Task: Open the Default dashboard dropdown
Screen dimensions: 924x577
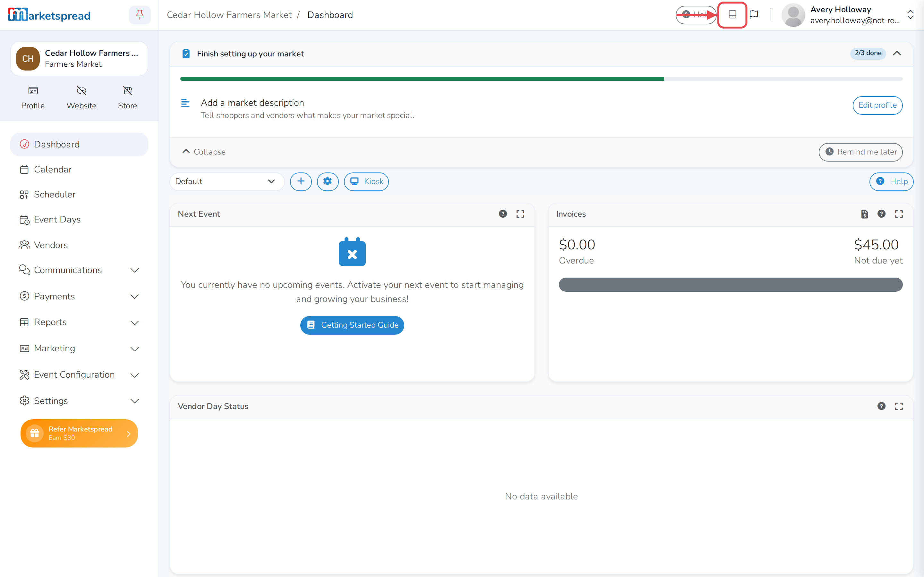Action: click(x=227, y=181)
